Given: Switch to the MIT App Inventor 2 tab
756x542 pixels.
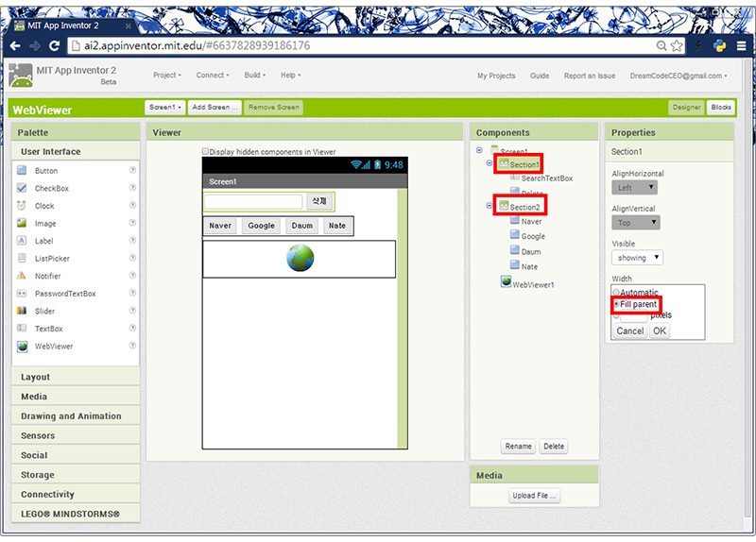Looking at the screenshot, I should 73,25.
